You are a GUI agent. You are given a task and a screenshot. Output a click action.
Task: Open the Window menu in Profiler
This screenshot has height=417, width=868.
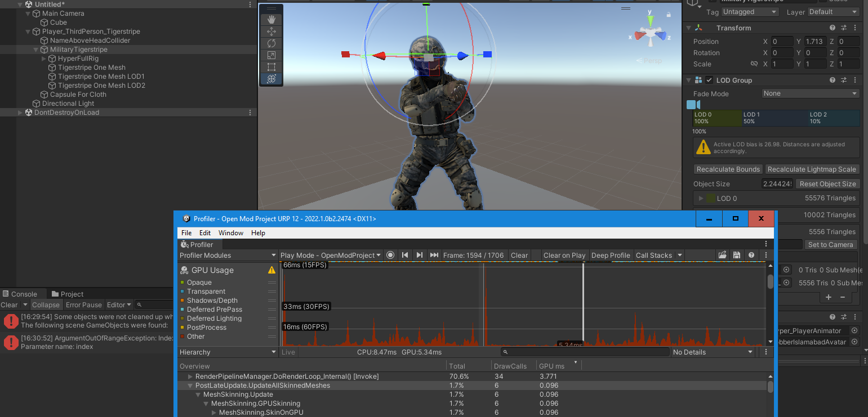[231, 232]
